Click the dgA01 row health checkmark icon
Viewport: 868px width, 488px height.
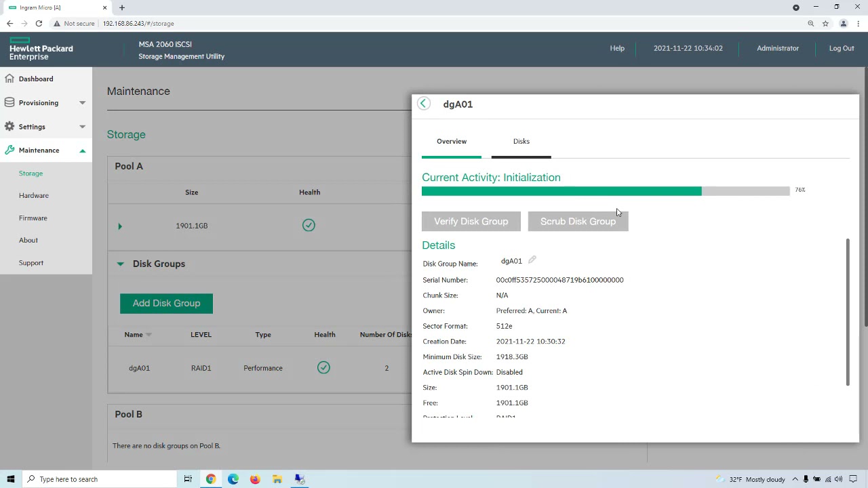(x=323, y=367)
